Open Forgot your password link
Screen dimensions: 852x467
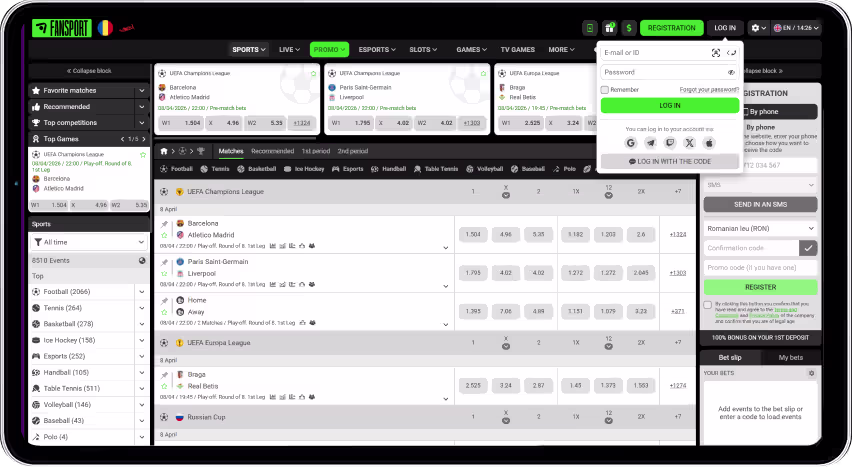pyautogui.click(x=709, y=90)
